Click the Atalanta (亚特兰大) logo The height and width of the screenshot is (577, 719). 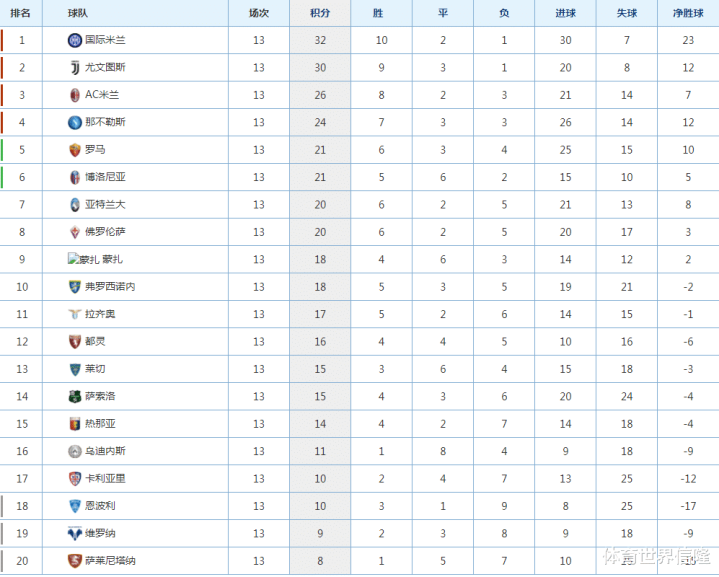(75, 205)
